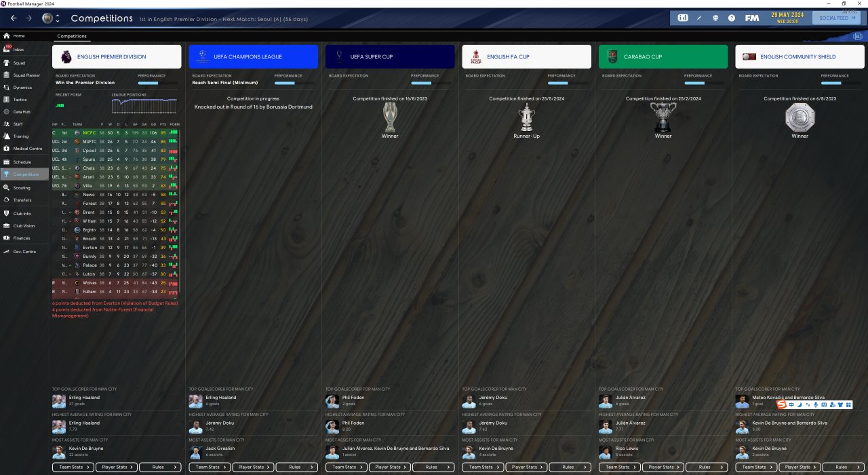Open Community Shield Player Stats
Viewport: 868px width, 475px height.
tap(798, 467)
